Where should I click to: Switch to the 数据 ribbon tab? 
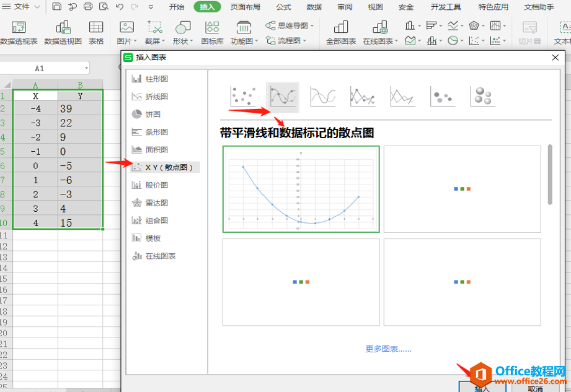pyautogui.click(x=314, y=7)
